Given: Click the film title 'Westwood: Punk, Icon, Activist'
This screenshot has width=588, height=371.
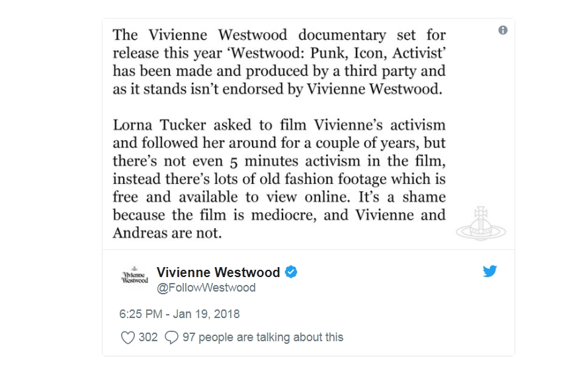Looking at the screenshot, I should pyautogui.click(x=337, y=53).
